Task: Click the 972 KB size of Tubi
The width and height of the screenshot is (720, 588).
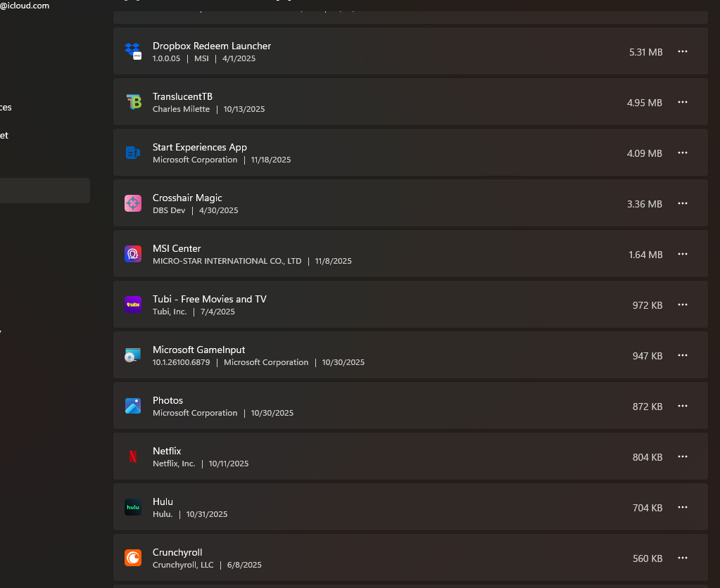Action: [x=647, y=305]
